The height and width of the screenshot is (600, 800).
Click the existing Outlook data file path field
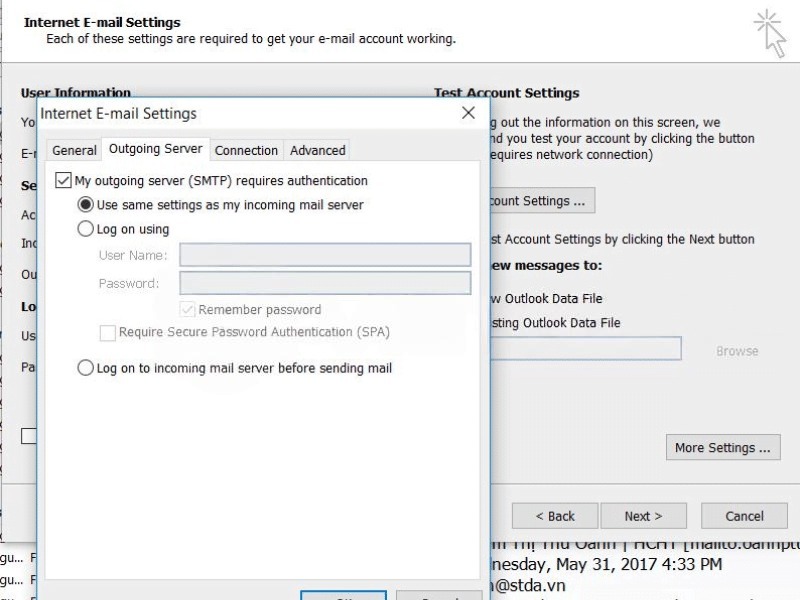(585, 349)
